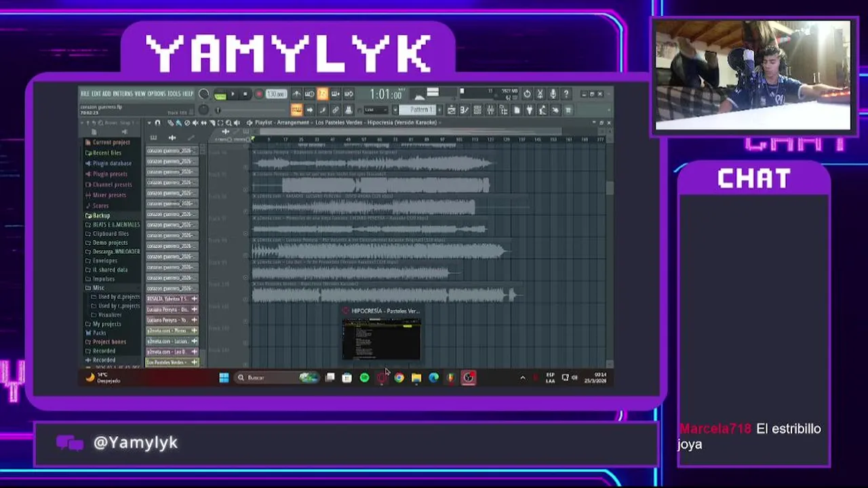This screenshot has width=868, height=488.
Task: Click the HIPOCRESÍA window preview thumbnail
Action: (381, 340)
